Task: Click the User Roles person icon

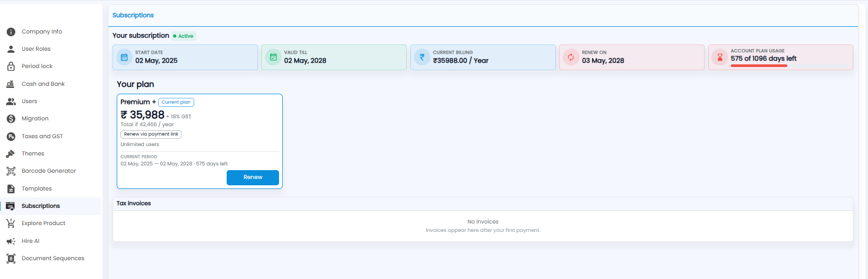Action: [x=10, y=49]
